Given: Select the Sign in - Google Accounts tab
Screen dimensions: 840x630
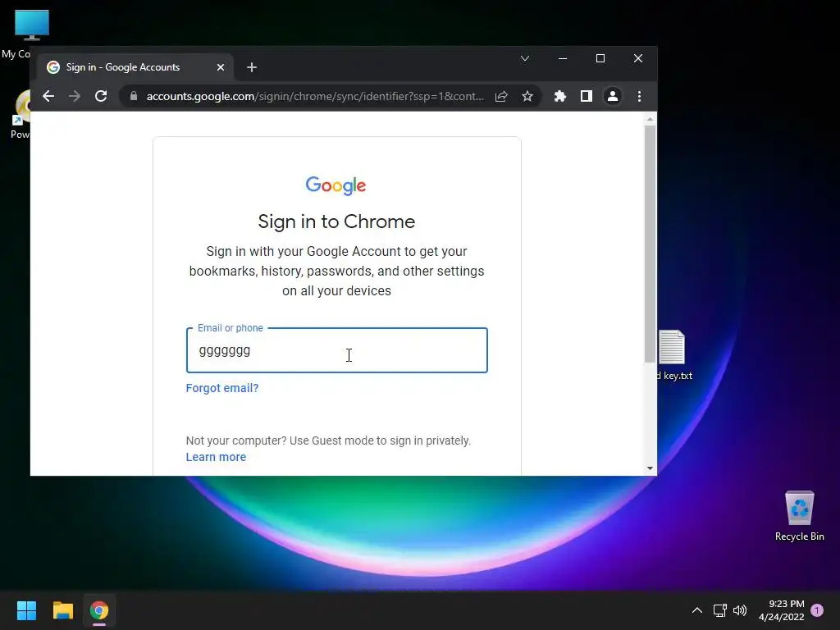Looking at the screenshot, I should [135, 67].
